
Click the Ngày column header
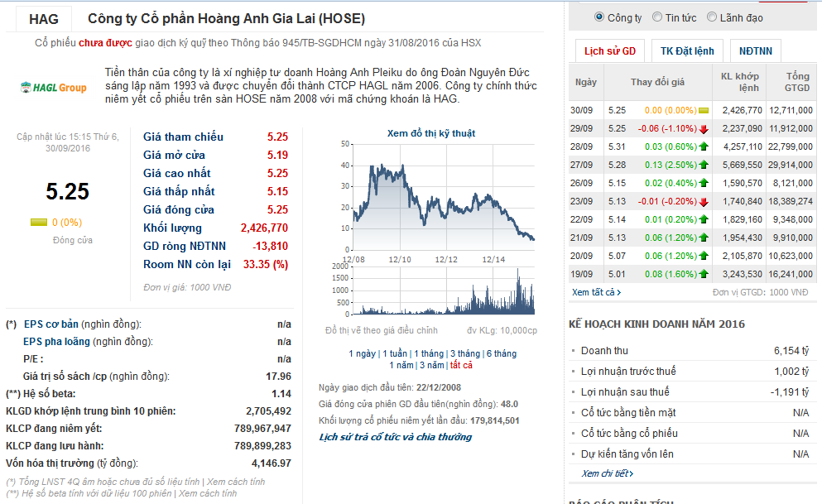[586, 82]
